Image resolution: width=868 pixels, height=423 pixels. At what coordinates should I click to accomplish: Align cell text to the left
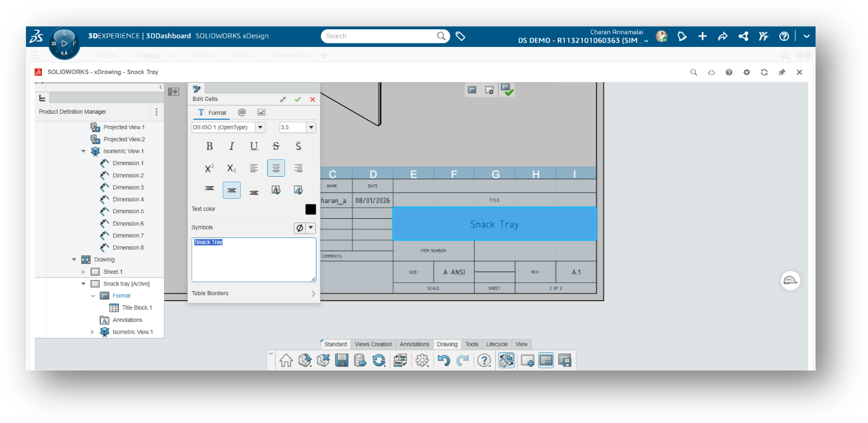click(254, 168)
